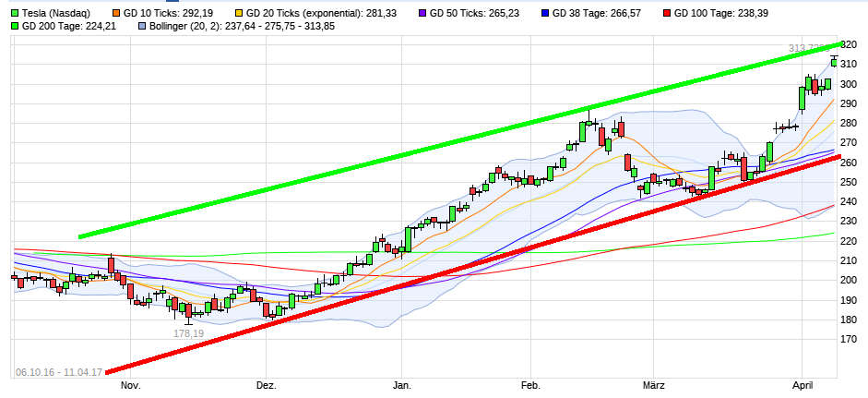Click the 'März' x-axis month label

(654, 385)
